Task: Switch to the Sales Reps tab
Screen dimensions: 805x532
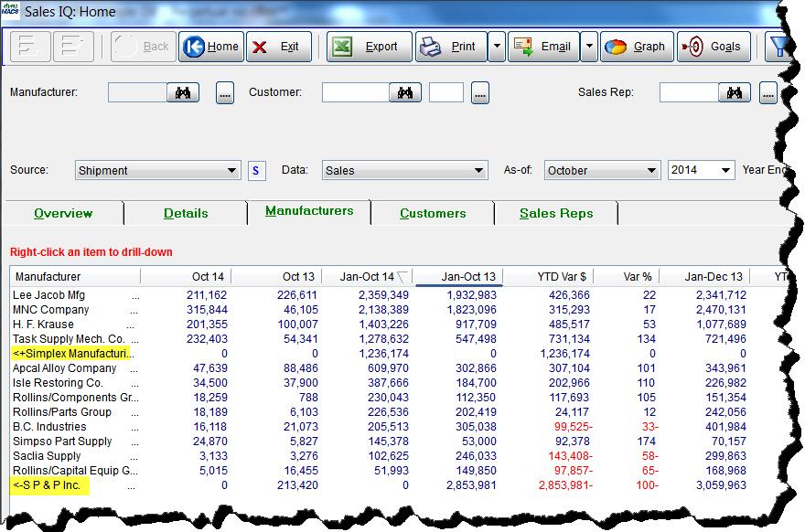Action: click(556, 213)
